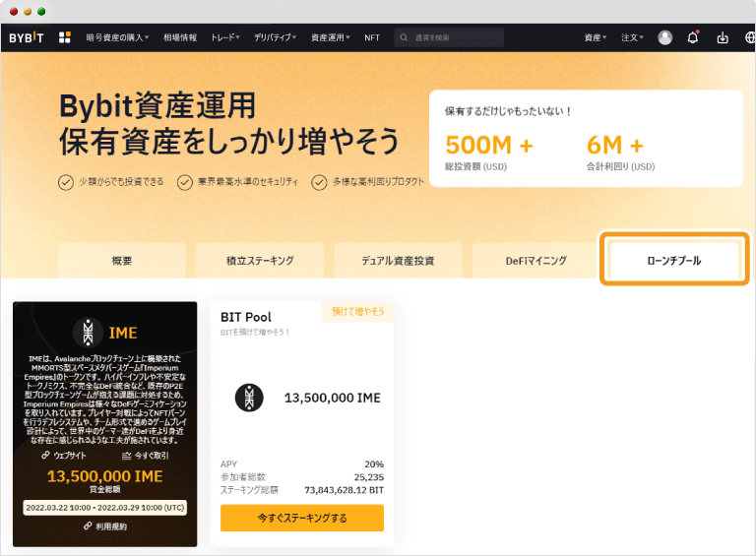The width and height of the screenshot is (756, 556).
Task: Click the macOS red close window button
Action: coord(14,12)
